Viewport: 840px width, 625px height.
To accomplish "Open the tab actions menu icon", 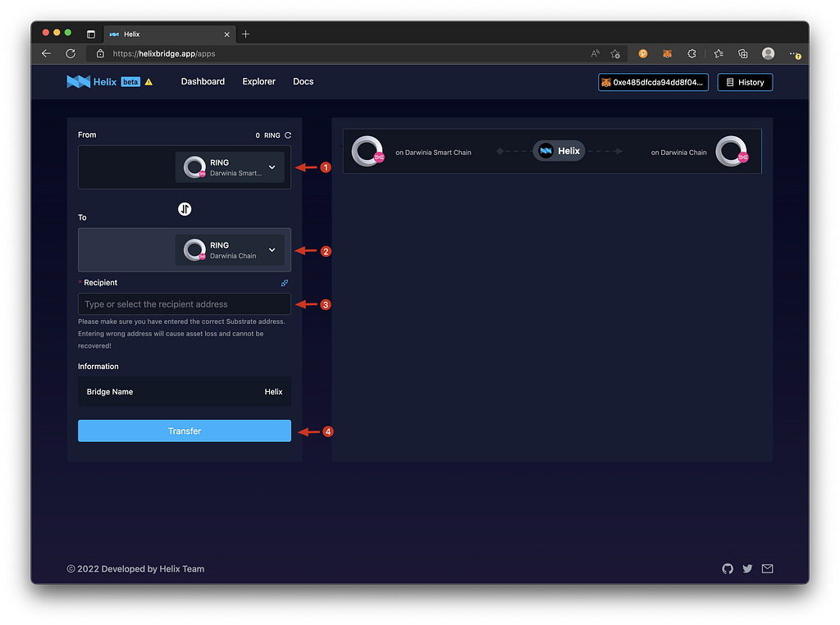I will tap(91, 34).
